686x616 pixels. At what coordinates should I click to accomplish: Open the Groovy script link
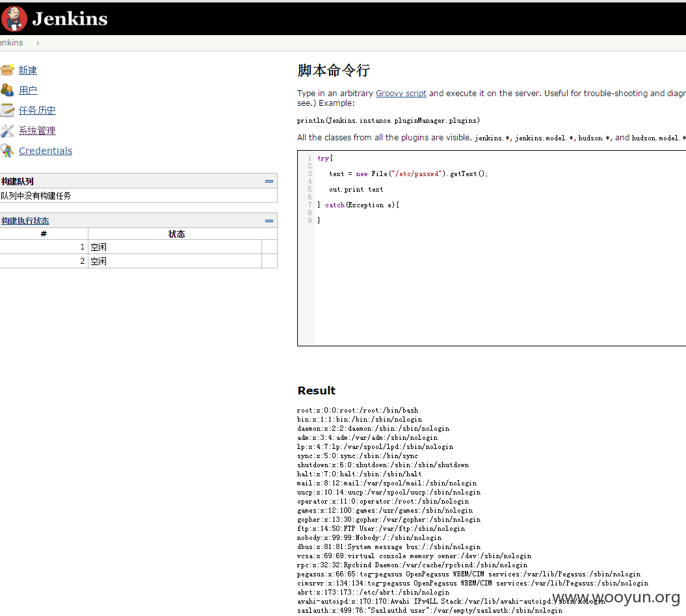click(x=401, y=93)
